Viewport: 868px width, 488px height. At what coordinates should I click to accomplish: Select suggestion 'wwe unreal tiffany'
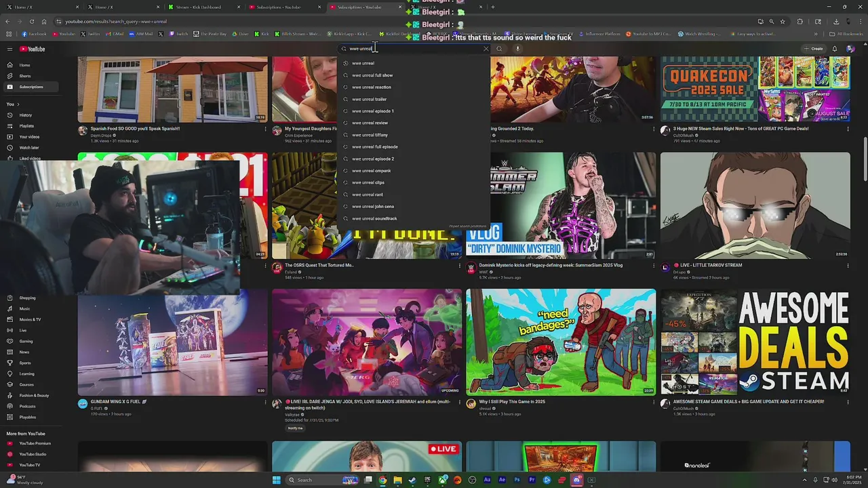pyautogui.click(x=414, y=135)
